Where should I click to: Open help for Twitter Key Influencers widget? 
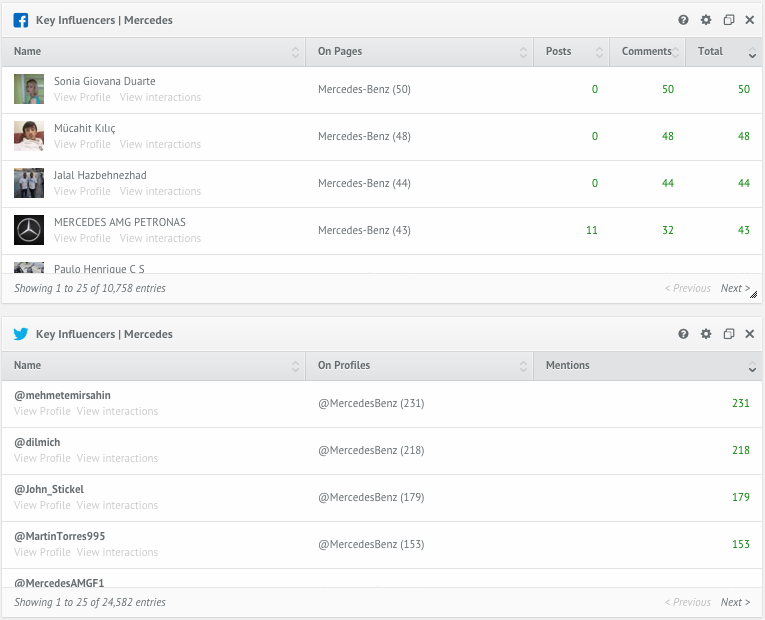pyautogui.click(x=683, y=334)
